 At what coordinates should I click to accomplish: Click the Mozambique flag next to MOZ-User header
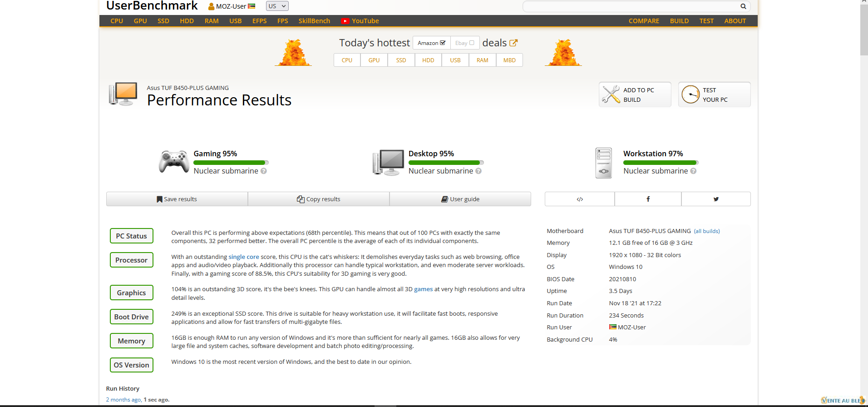tap(252, 6)
